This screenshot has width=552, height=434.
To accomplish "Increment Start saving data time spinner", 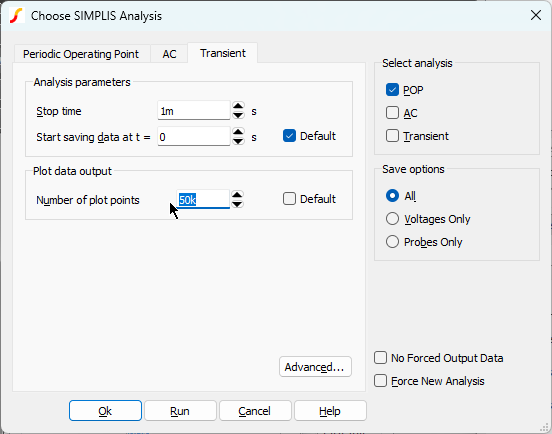I will 238,132.
